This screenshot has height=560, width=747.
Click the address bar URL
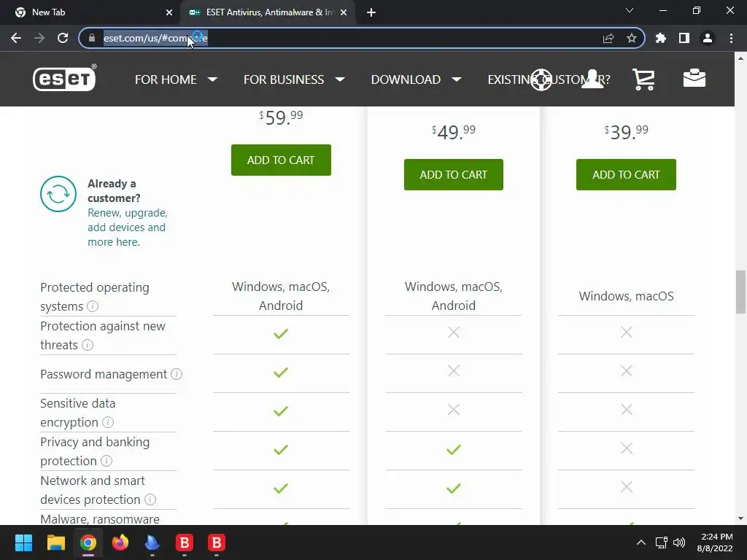155,38
